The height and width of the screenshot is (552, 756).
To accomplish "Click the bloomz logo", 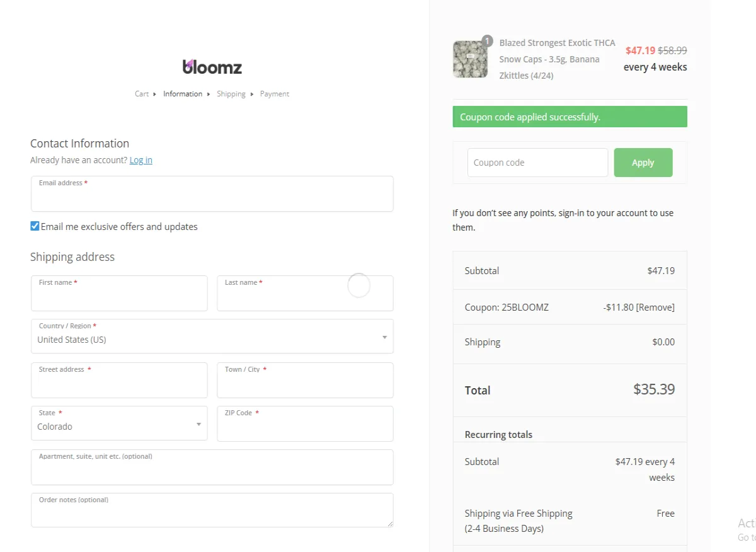I will (212, 67).
